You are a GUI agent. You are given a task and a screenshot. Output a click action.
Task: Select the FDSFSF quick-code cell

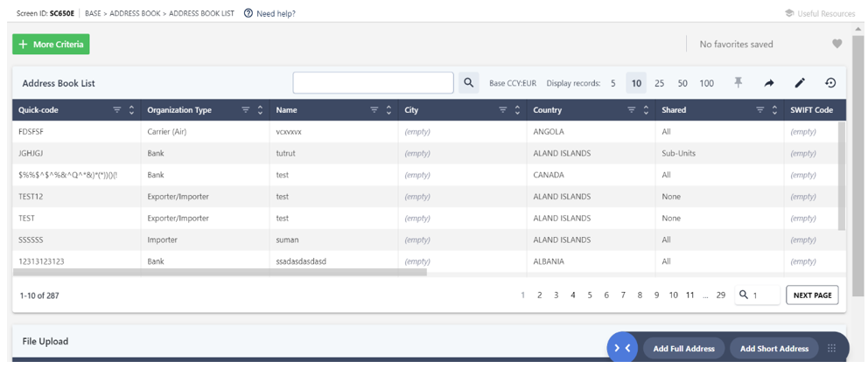[76, 132]
